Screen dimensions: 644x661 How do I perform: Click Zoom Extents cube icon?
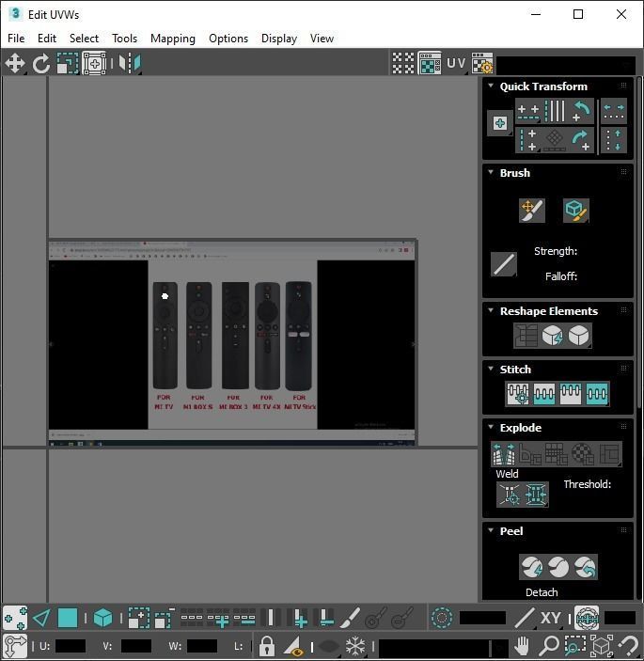tap(602, 645)
